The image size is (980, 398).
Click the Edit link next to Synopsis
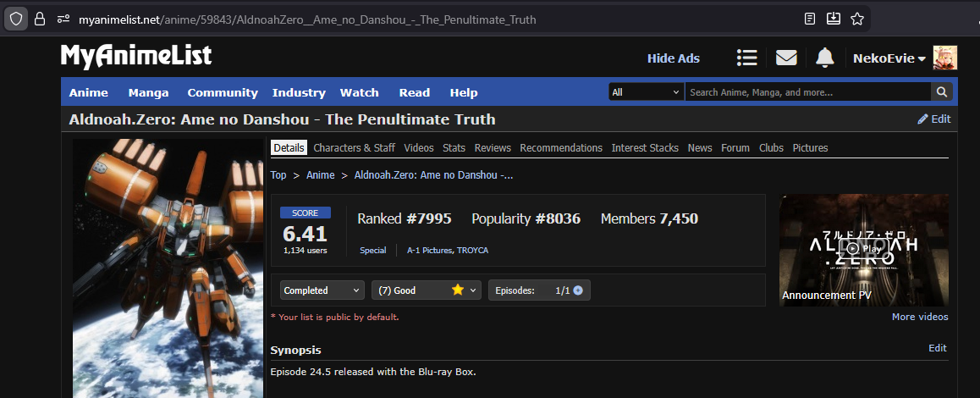(x=938, y=348)
